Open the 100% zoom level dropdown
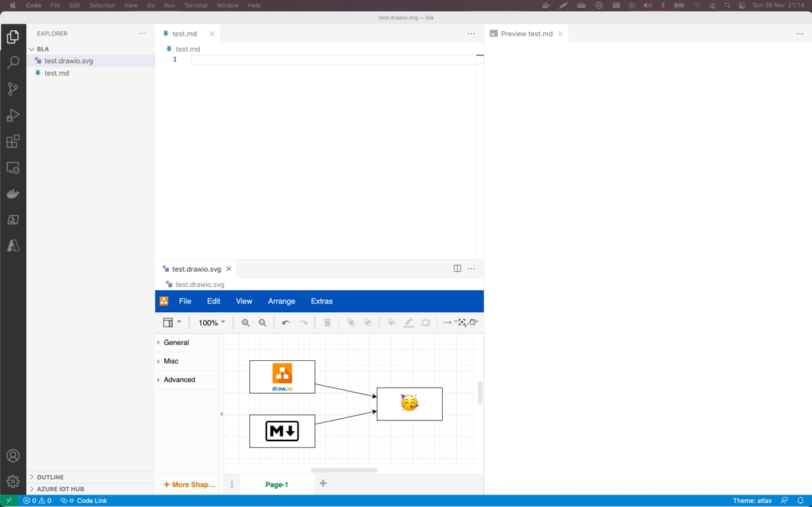This screenshot has height=507, width=812. pos(212,323)
